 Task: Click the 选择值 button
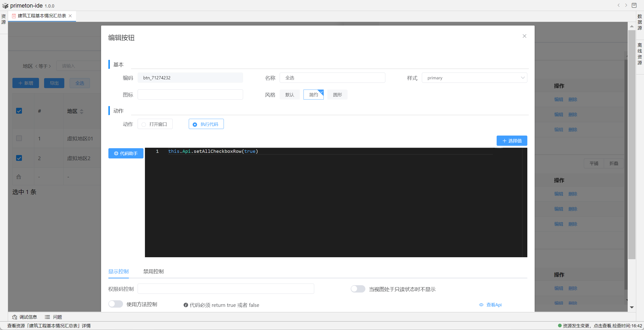pyautogui.click(x=511, y=141)
